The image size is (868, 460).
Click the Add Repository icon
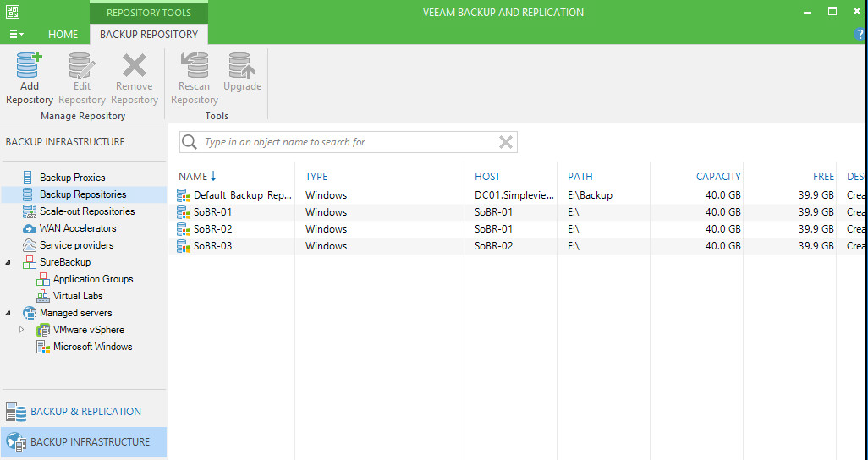pos(30,66)
